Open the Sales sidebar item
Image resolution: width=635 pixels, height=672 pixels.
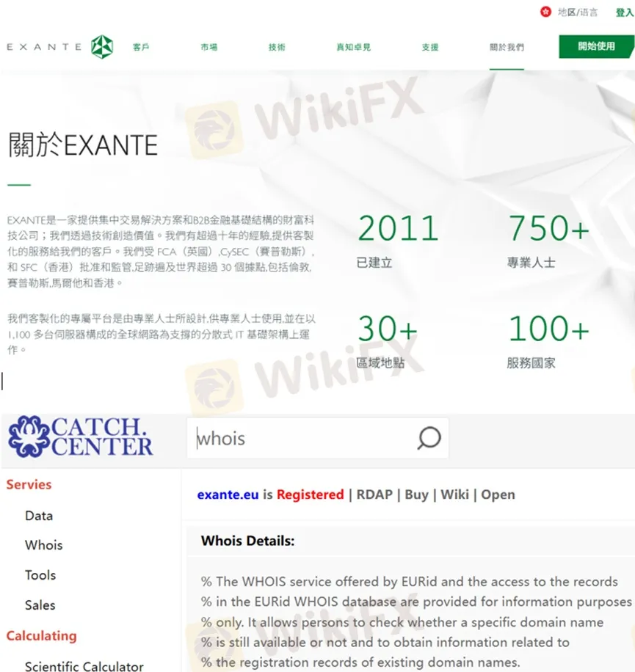point(40,605)
